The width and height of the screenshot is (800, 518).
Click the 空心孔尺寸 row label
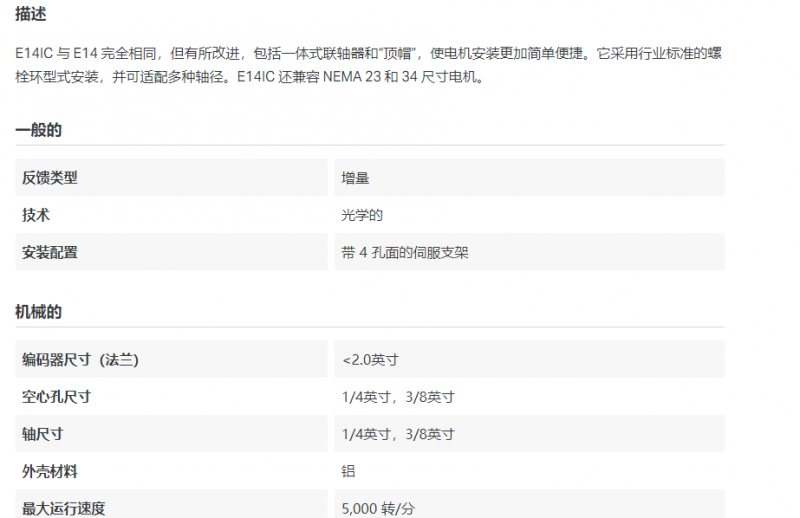pos(57,397)
